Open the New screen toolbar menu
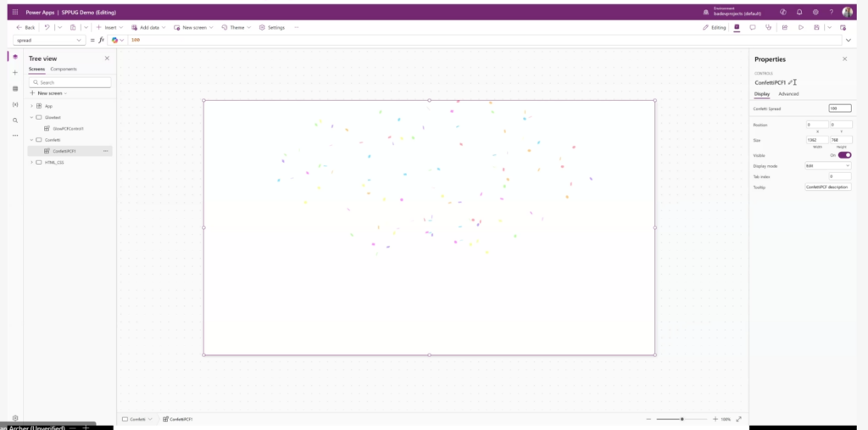The width and height of the screenshot is (868, 430). [193, 27]
